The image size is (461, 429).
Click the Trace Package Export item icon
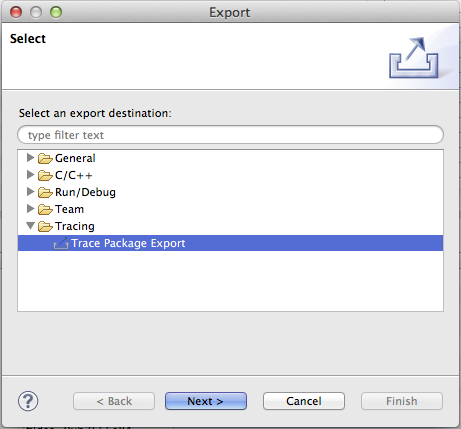point(61,243)
